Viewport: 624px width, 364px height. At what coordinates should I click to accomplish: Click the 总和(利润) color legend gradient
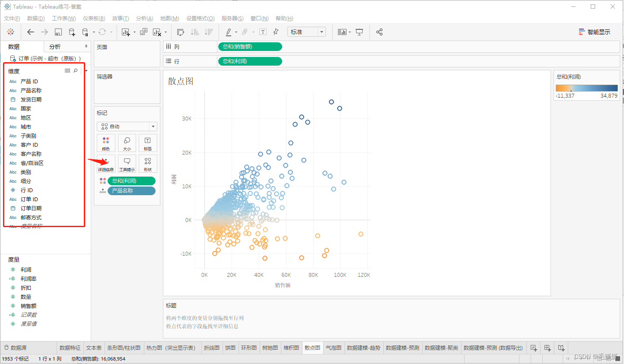(586, 88)
